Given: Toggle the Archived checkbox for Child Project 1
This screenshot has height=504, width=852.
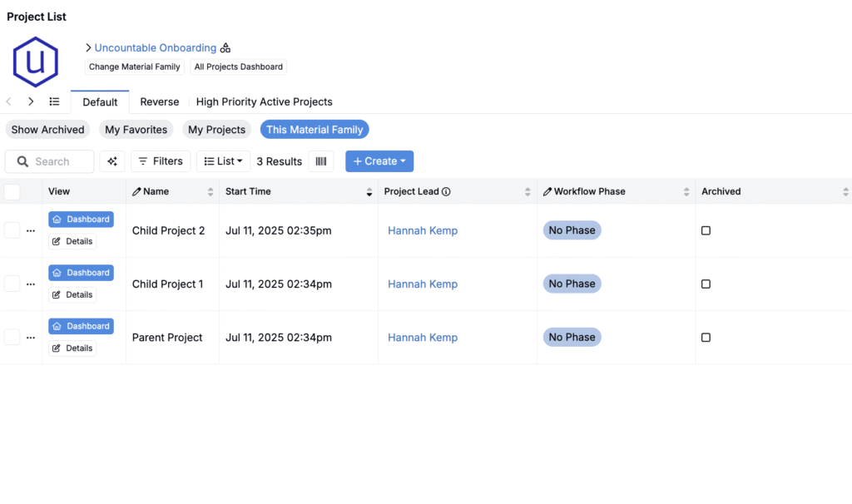Looking at the screenshot, I should (x=706, y=284).
